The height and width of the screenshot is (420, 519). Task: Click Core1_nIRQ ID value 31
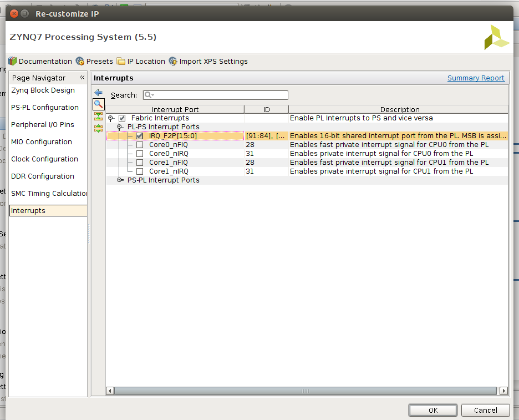(x=250, y=171)
